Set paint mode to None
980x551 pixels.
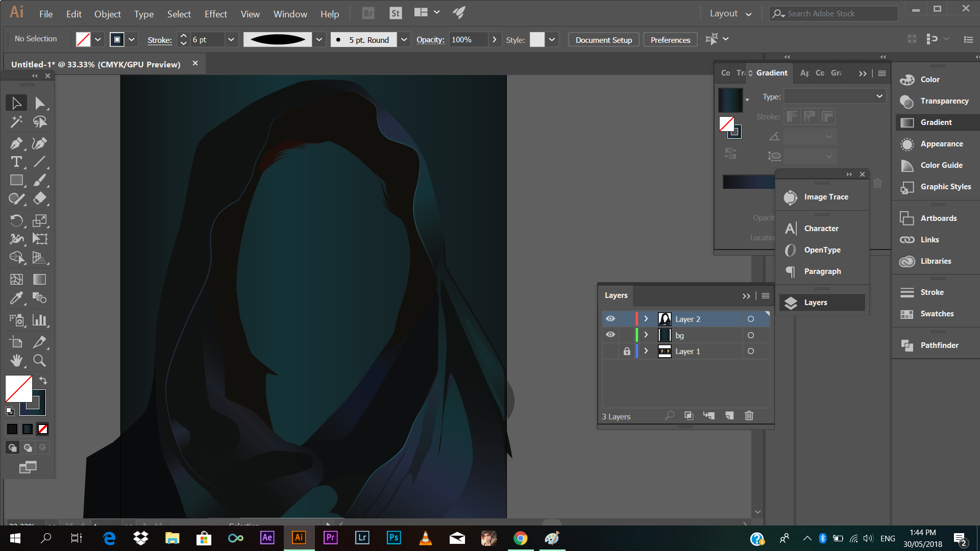tap(43, 430)
